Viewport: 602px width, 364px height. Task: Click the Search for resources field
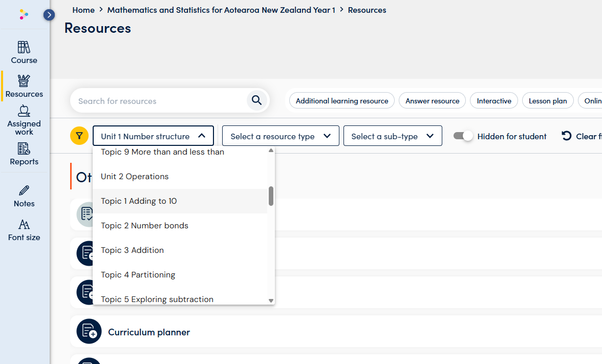(159, 101)
